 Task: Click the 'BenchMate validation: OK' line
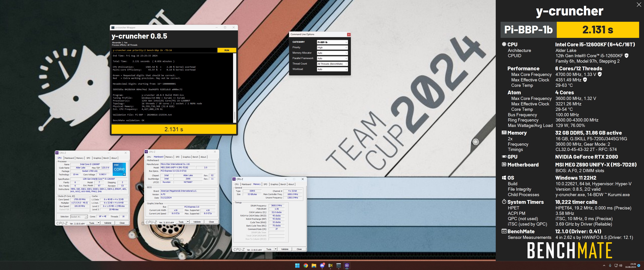tap(128, 121)
